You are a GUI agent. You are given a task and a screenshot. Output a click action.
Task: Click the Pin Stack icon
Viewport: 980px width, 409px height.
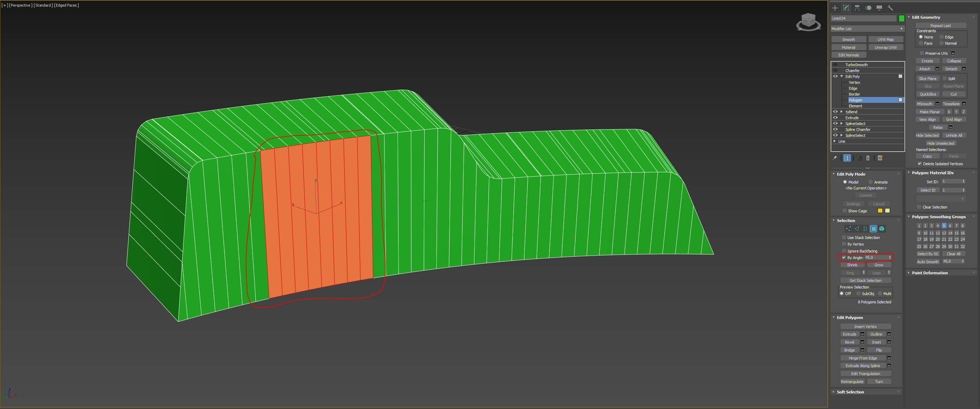click(x=835, y=158)
